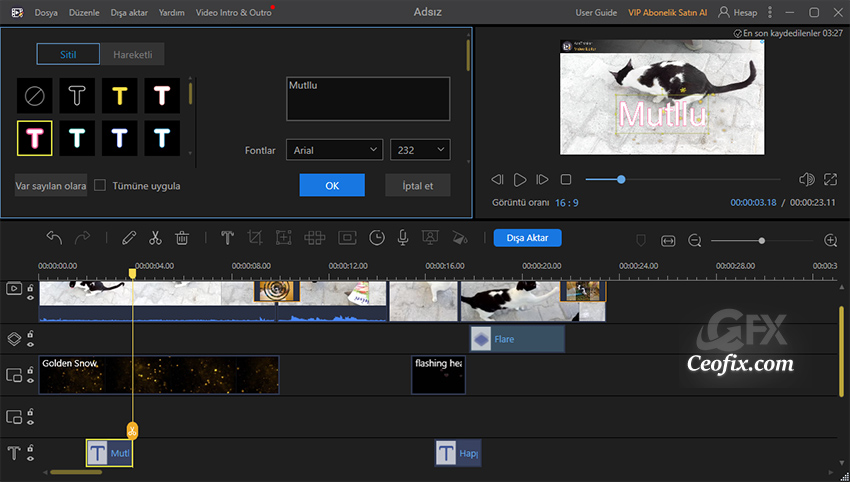The height and width of the screenshot is (482, 850).
Task: Open the Düzenle menu
Action: (x=84, y=12)
